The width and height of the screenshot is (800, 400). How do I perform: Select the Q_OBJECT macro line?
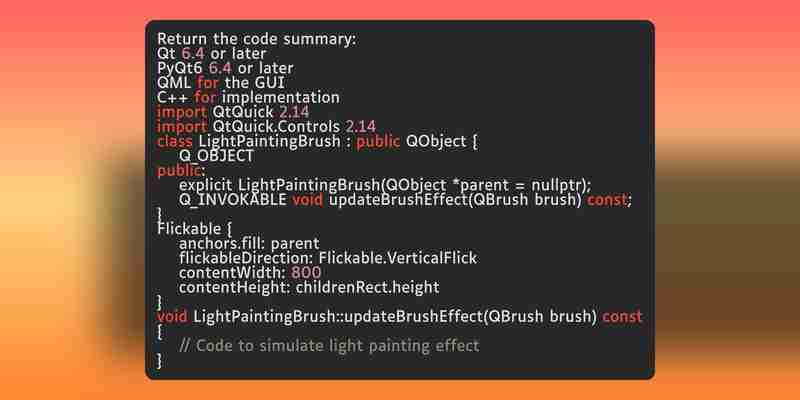coord(216,156)
